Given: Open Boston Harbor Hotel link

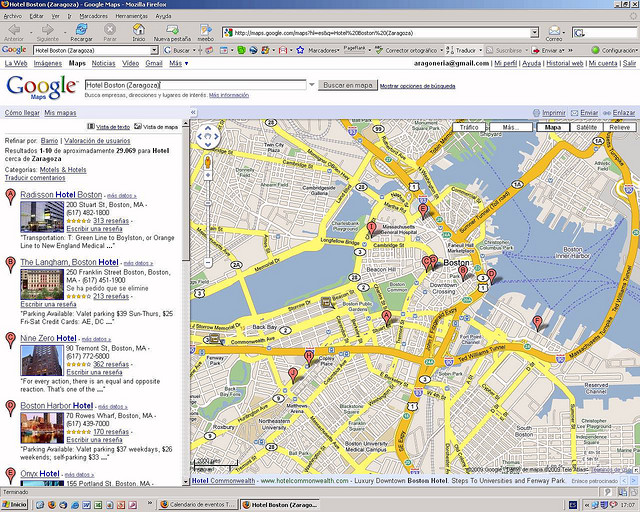Looking at the screenshot, I should 57,405.
